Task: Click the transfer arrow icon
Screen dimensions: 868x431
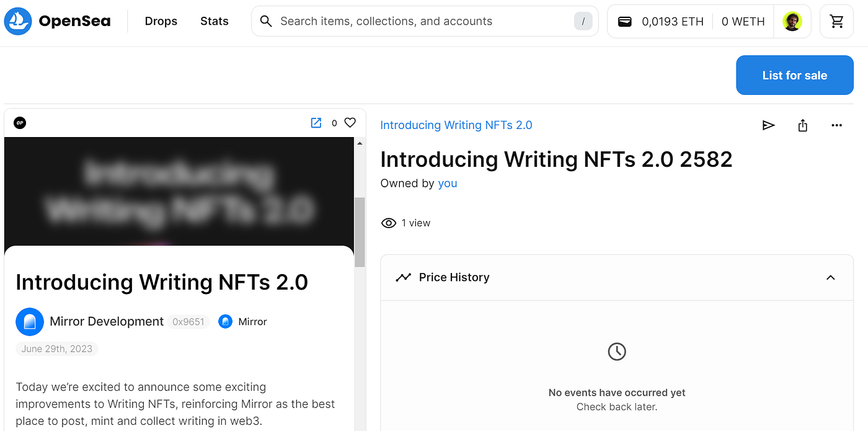Action: coord(769,125)
